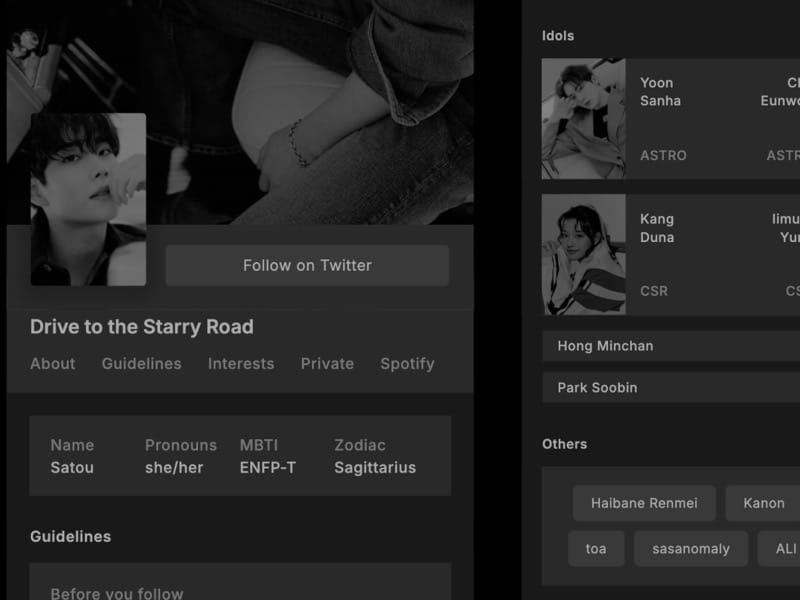Click the Yoon Sanha name text

click(660, 92)
